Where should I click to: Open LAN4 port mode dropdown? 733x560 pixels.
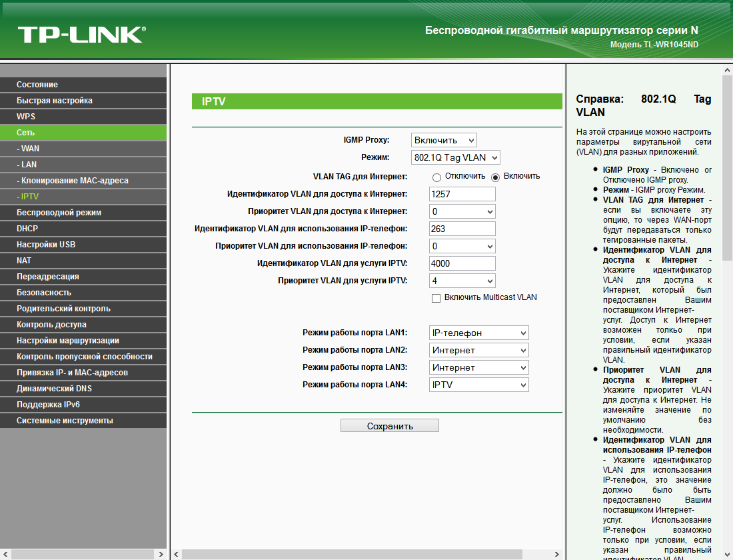tap(479, 385)
